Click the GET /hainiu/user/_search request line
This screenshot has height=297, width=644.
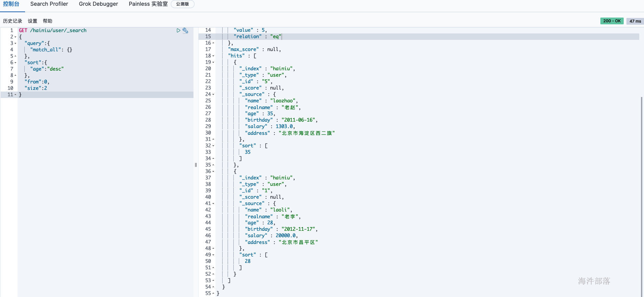53,30
